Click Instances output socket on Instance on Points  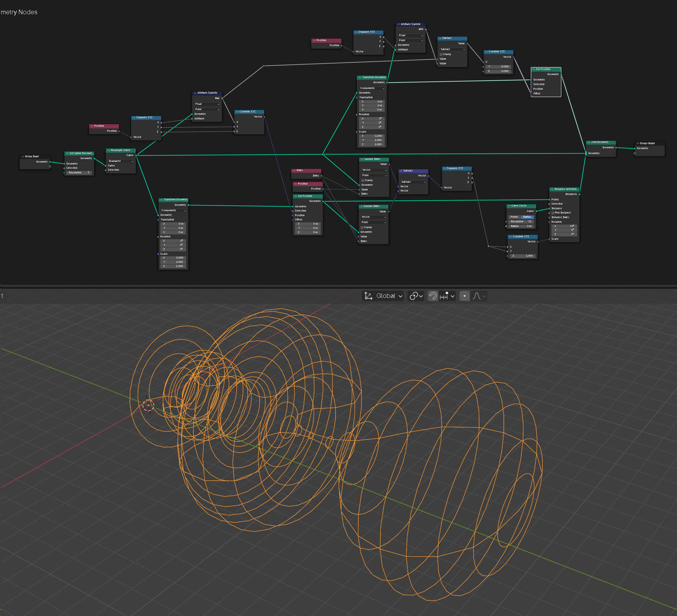pos(579,194)
